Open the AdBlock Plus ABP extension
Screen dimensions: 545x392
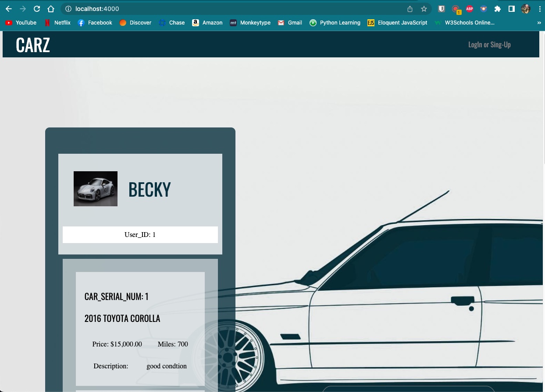pos(470,9)
